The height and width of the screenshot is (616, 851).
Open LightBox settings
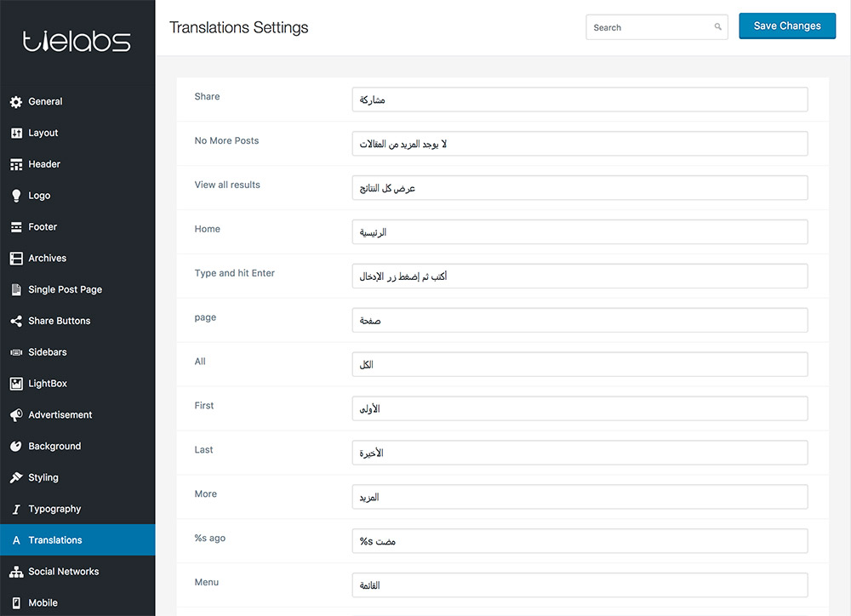tap(77, 384)
